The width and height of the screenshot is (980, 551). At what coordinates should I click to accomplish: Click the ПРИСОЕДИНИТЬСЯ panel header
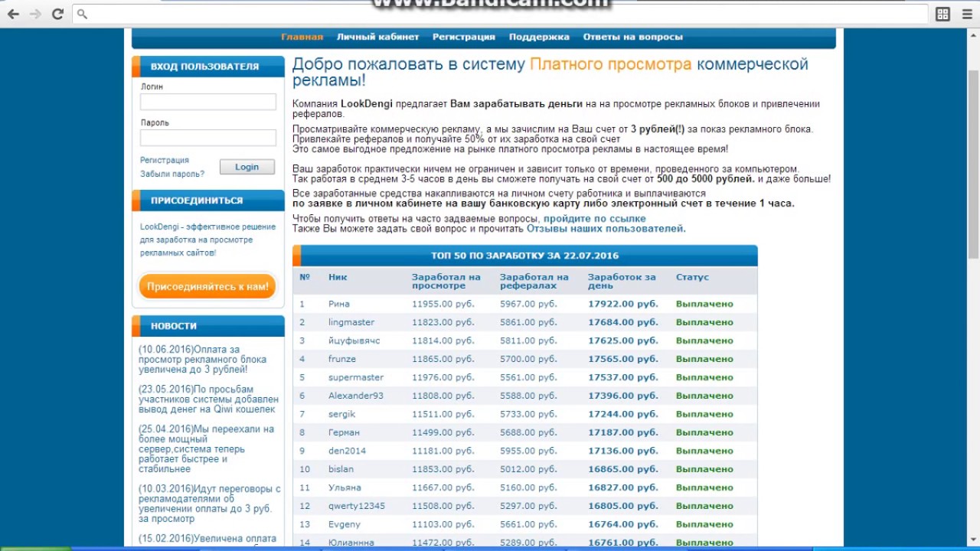point(197,201)
